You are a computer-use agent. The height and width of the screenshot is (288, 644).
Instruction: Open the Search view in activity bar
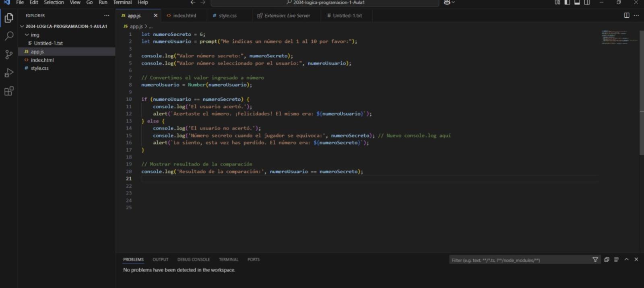click(x=9, y=36)
